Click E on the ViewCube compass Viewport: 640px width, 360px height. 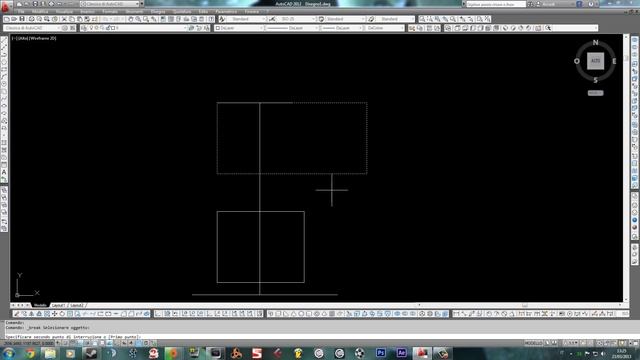point(614,61)
